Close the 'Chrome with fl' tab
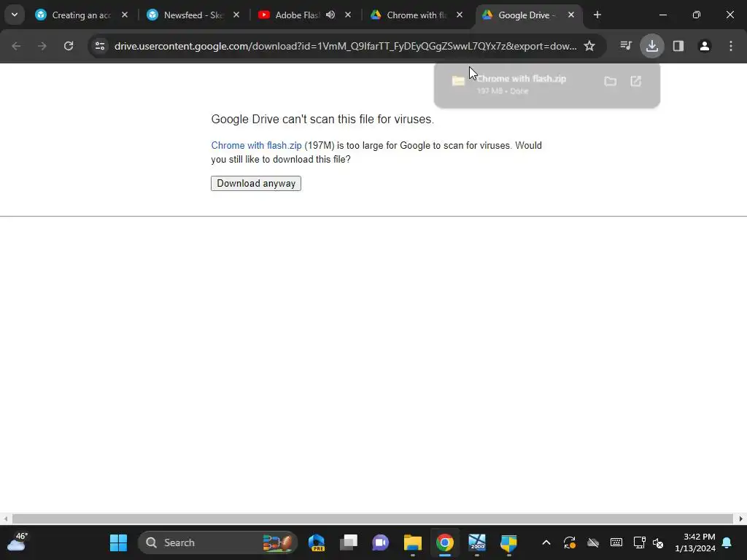Viewport: 747px width, 560px height. click(x=460, y=15)
